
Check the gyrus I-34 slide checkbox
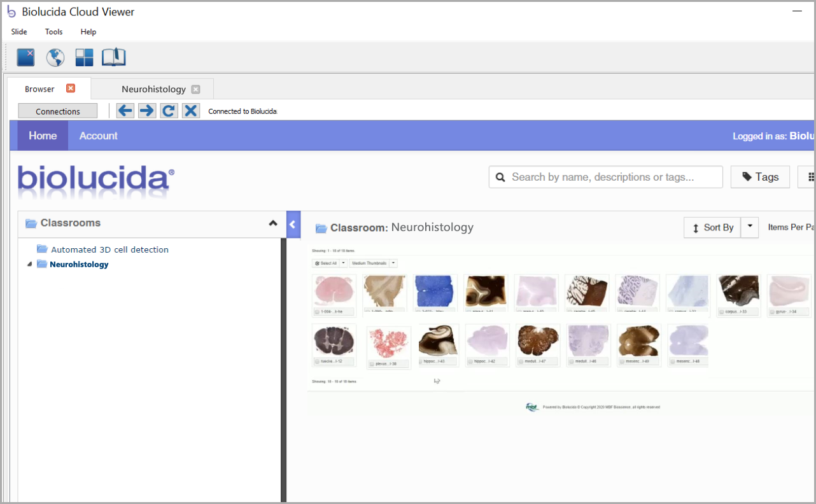(x=773, y=312)
